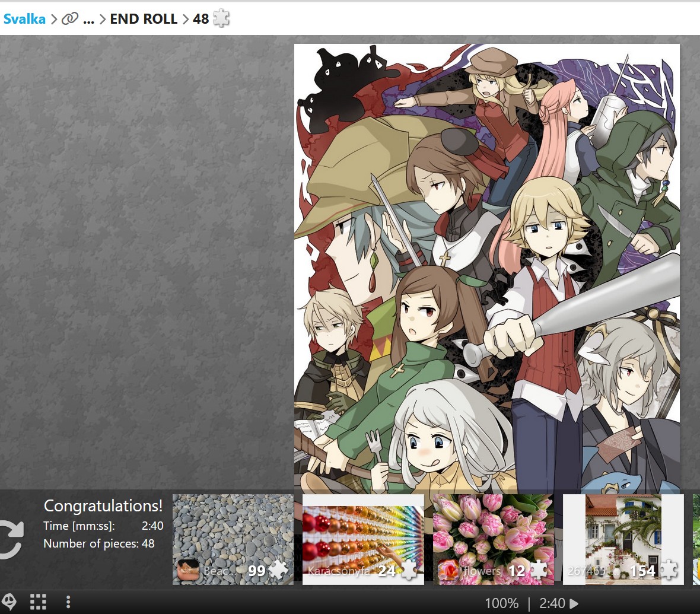Image resolution: width=700 pixels, height=614 pixels.
Task: Restart the puzzle with the circular arrow
Action: (11, 539)
